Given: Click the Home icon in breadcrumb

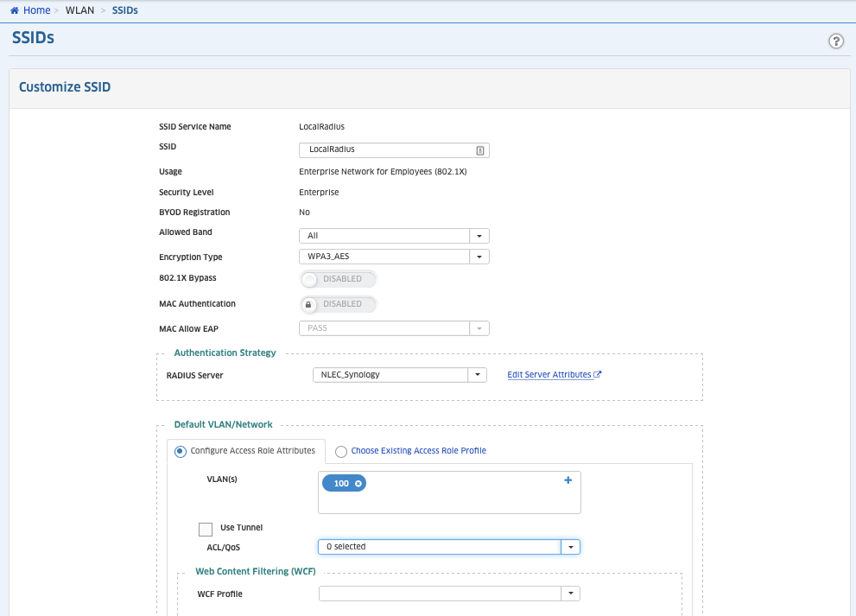Looking at the screenshot, I should (x=14, y=10).
